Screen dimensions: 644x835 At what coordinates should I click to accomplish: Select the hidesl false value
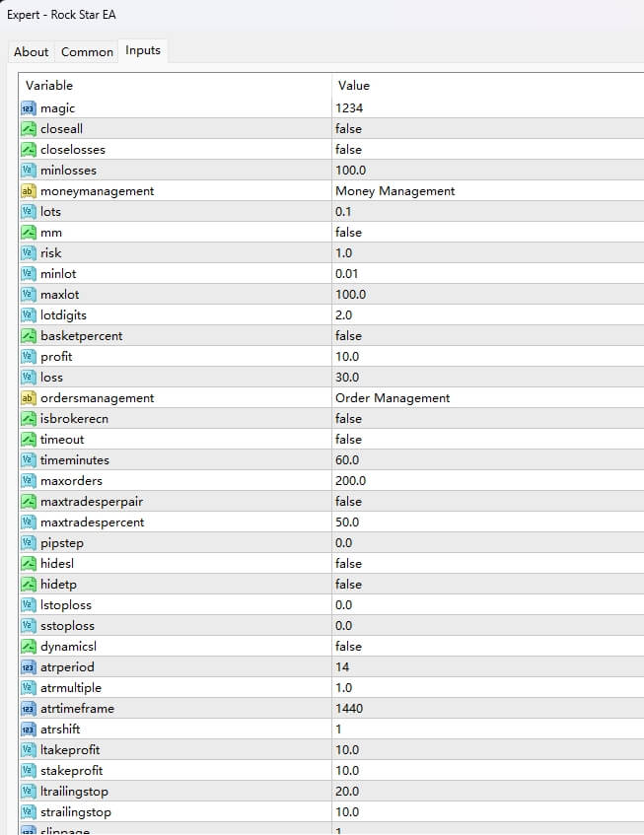coord(348,564)
